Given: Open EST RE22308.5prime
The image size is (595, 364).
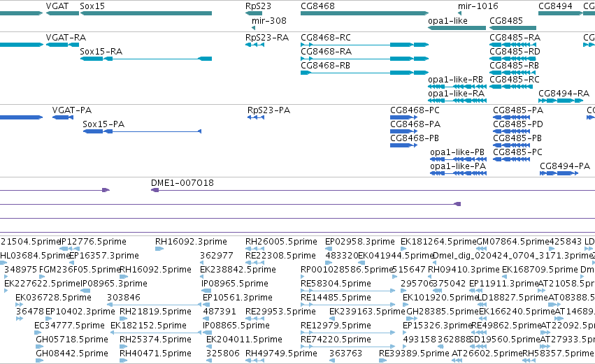Looking at the screenshot, I should (280, 256).
